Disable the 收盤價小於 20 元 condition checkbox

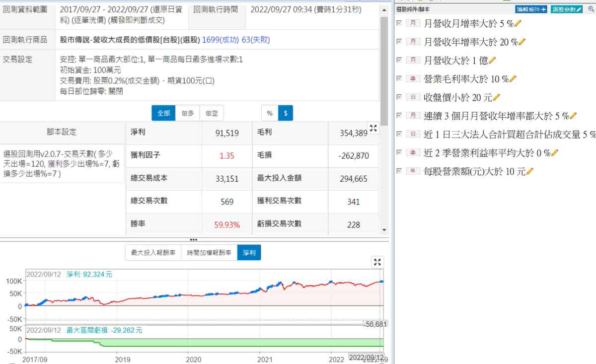[399, 97]
